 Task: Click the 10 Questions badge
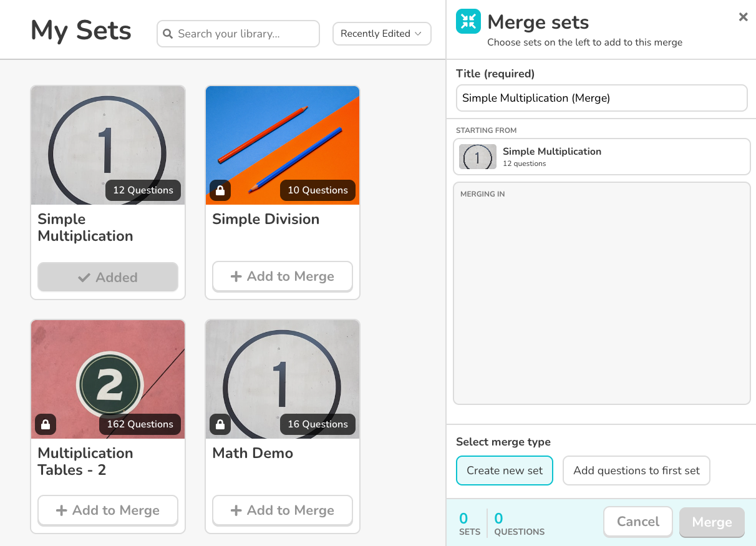317,190
